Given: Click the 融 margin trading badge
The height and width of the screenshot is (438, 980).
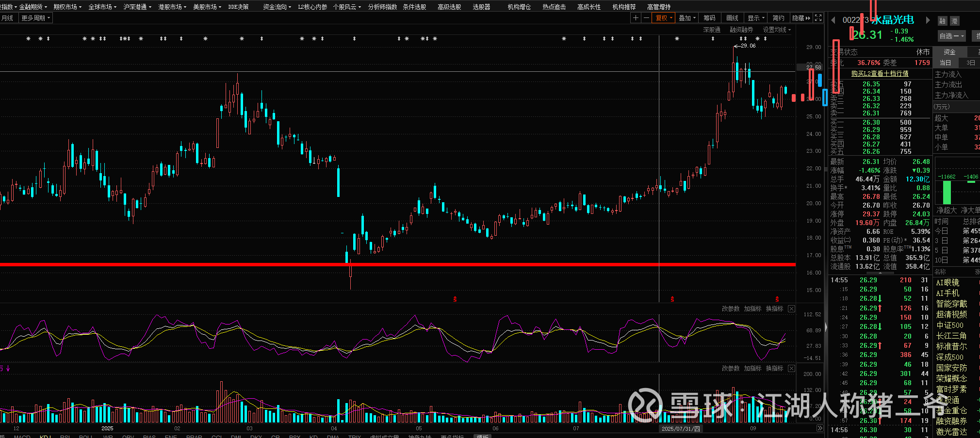Looking at the screenshot, I should pos(942,21).
